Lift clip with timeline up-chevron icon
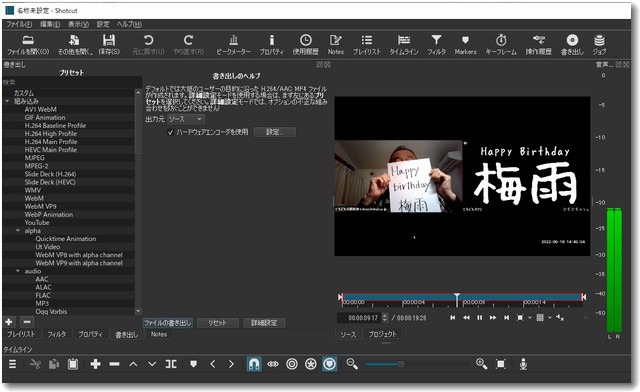The width and height of the screenshot is (640, 392). (x=133, y=364)
